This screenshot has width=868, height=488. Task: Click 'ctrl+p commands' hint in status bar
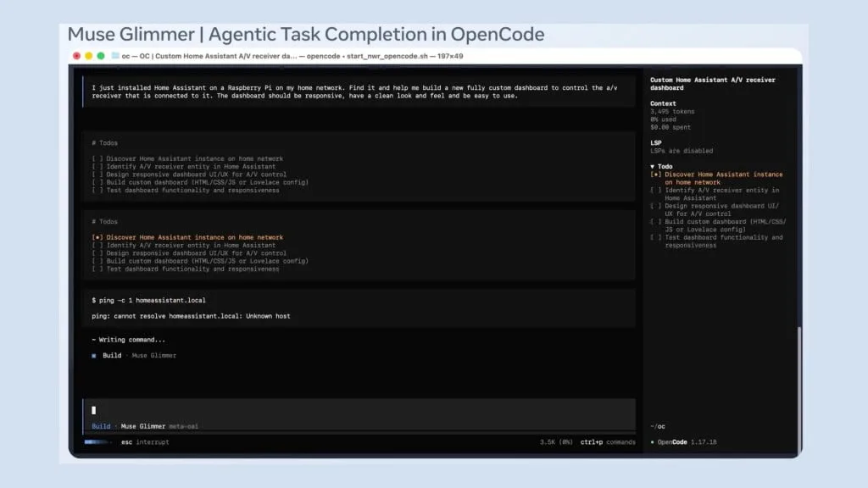point(608,442)
